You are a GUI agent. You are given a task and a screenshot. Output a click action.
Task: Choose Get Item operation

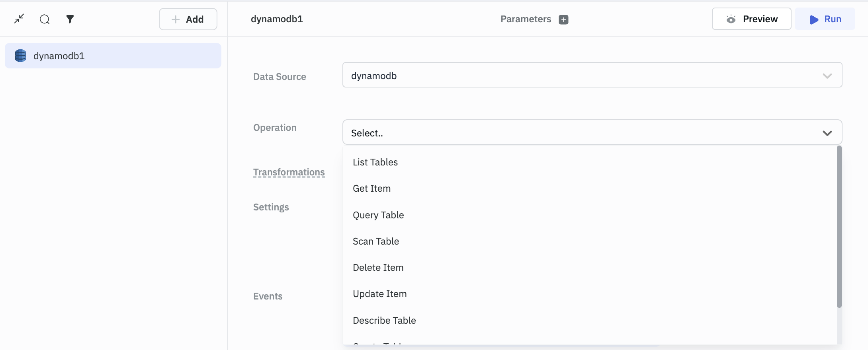click(x=371, y=189)
